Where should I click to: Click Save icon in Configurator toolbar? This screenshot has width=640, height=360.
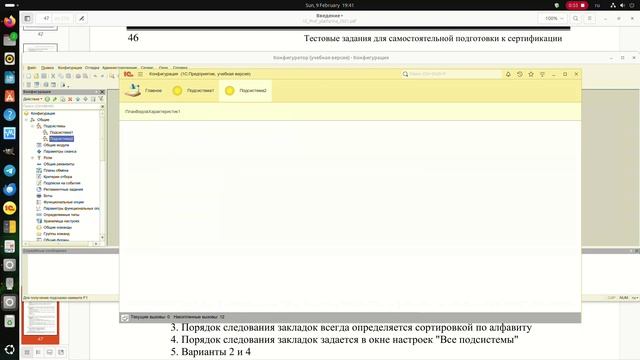coord(44,76)
